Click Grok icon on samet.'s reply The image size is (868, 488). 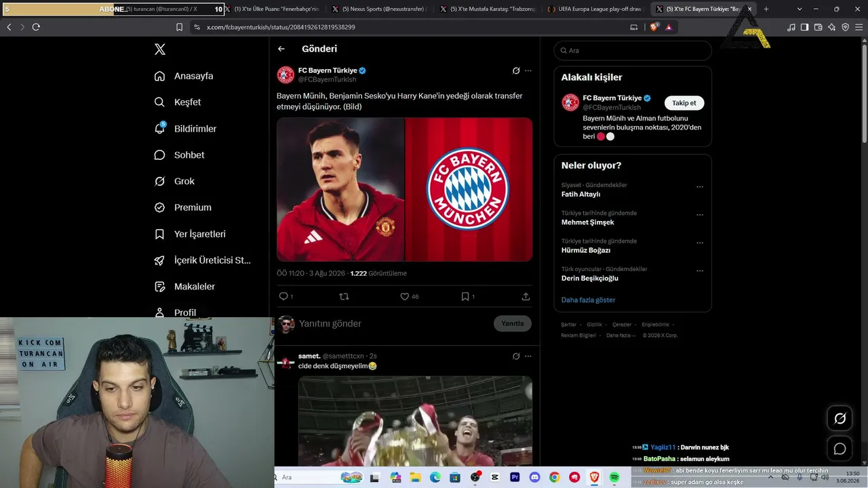tap(516, 356)
